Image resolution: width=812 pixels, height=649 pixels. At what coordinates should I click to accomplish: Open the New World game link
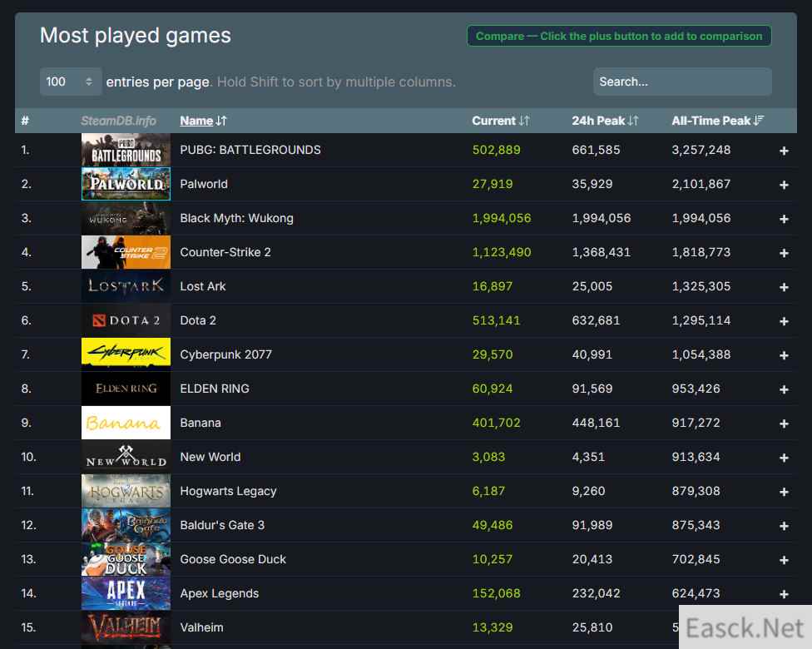(x=210, y=457)
